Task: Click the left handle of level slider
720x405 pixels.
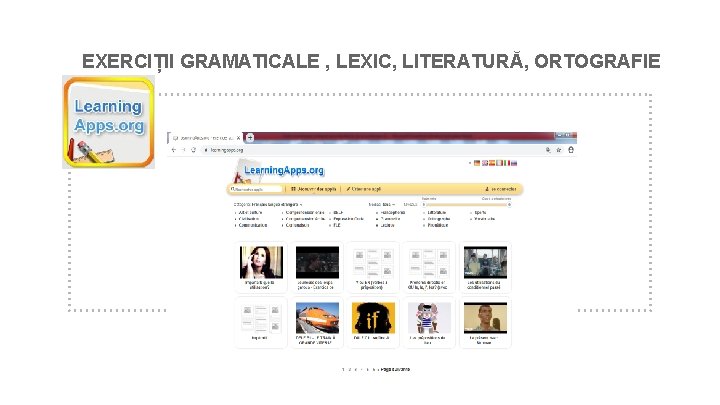Action: [x=424, y=205]
